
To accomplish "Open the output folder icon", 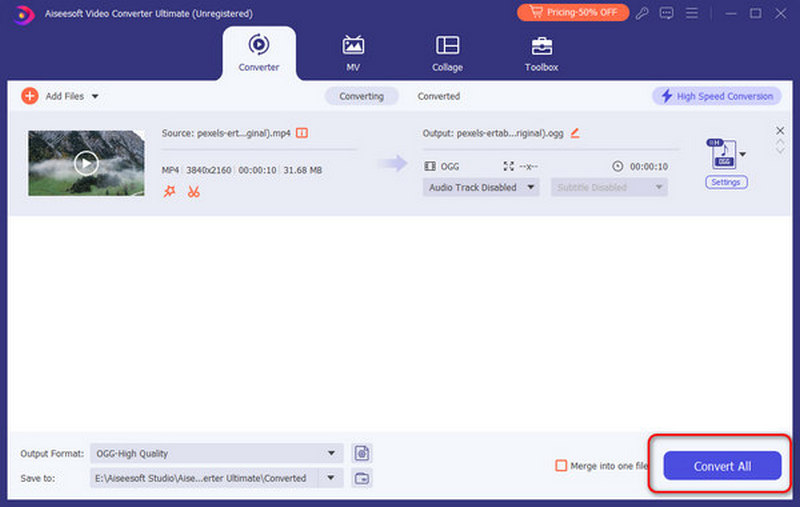I will (x=362, y=478).
